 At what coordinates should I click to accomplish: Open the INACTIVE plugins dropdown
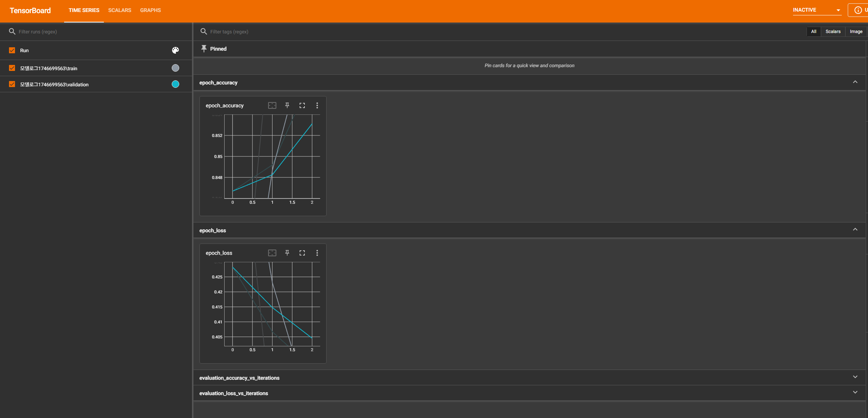click(x=817, y=10)
